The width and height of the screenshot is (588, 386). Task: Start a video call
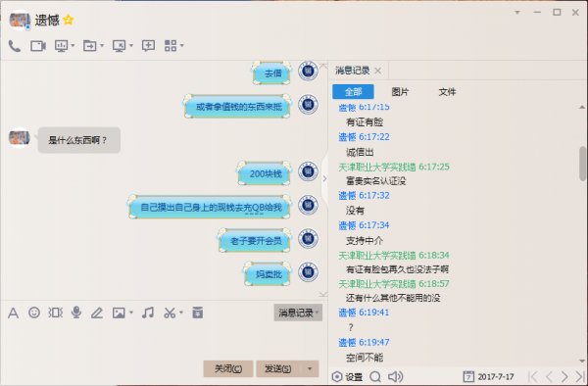tap(38, 46)
